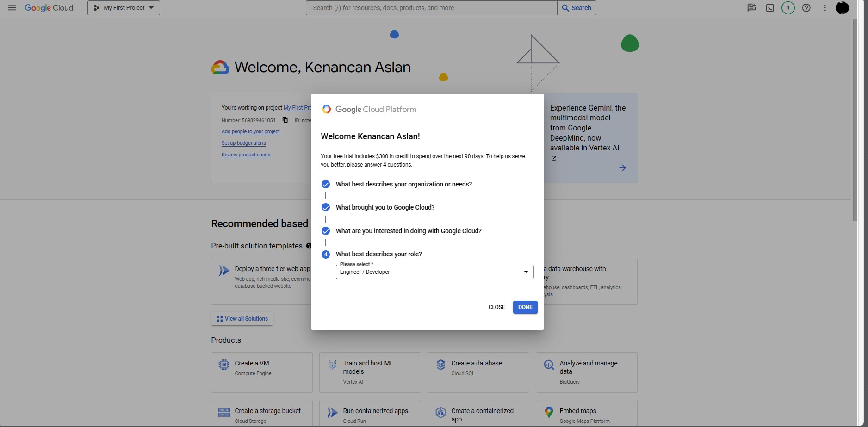Open the hamburger navigation menu
The height and width of the screenshot is (427, 868).
(x=12, y=8)
